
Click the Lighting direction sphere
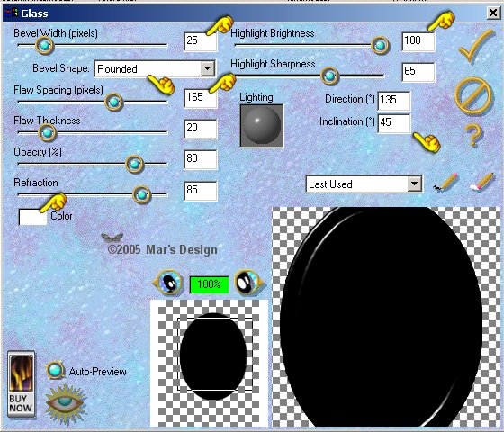tap(262, 126)
